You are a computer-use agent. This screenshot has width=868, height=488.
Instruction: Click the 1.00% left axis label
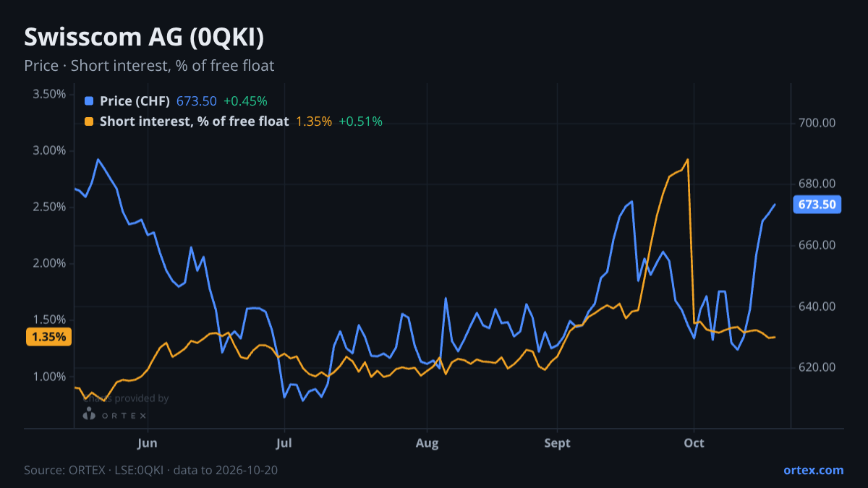click(x=49, y=376)
